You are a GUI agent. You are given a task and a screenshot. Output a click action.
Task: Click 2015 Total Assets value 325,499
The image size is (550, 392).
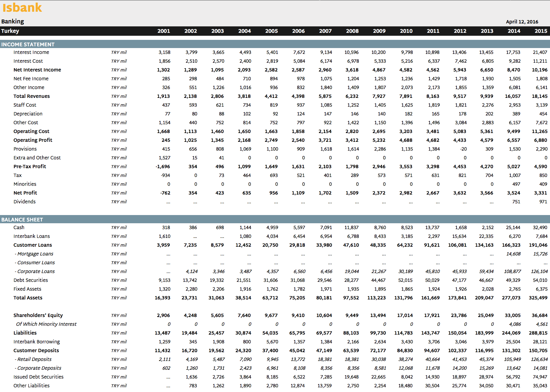(x=538, y=298)
